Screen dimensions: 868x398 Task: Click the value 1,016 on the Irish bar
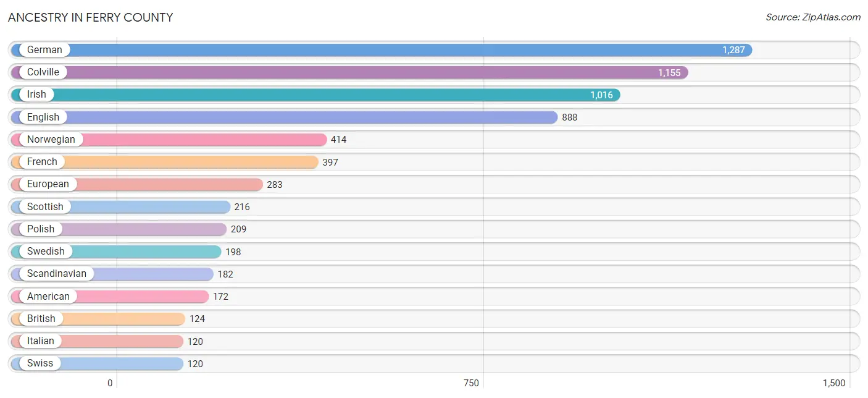pyautogui.click(x=601, y=95)
